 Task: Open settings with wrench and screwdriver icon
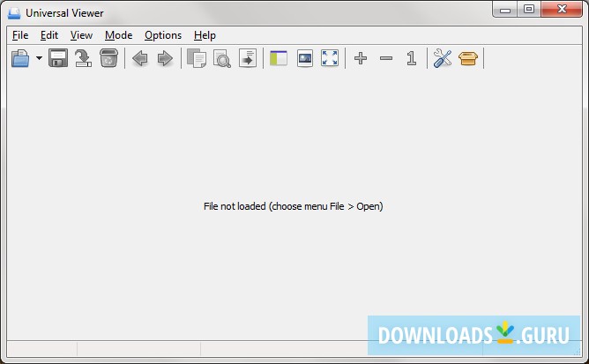(443, 58)
